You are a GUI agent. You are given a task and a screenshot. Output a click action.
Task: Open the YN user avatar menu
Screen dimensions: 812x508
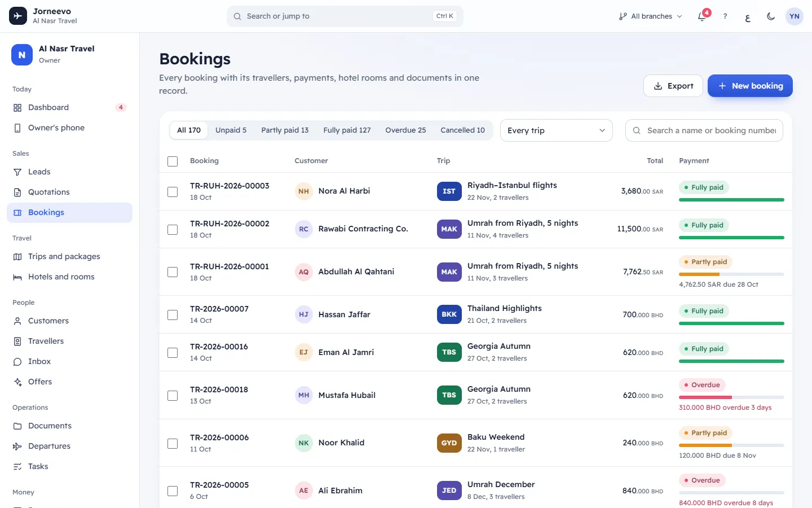click(x=795, y=16)
